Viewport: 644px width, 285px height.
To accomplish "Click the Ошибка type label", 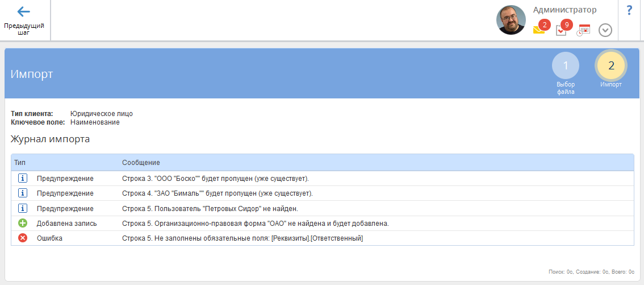I will pos(50,238).
